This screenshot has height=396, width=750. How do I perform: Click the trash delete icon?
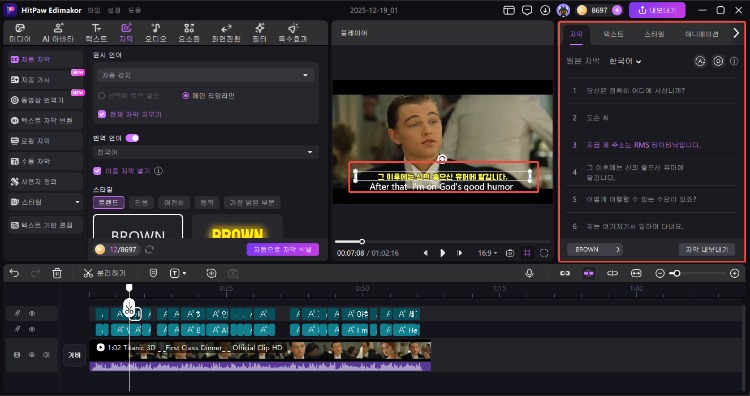[x=57, y=273]
